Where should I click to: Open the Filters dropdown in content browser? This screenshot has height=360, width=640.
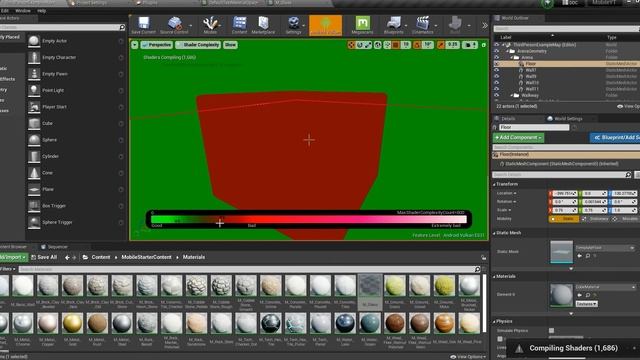pos(7,269)
